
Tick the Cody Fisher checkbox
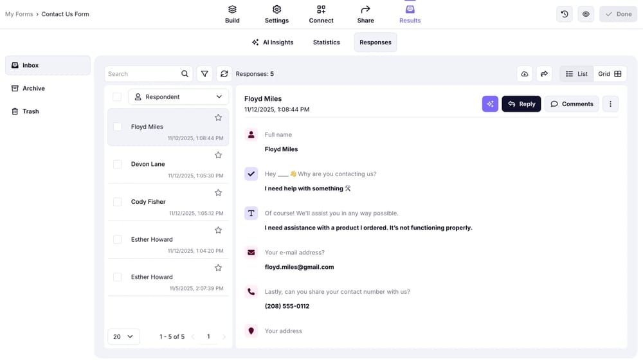[117, 202]
